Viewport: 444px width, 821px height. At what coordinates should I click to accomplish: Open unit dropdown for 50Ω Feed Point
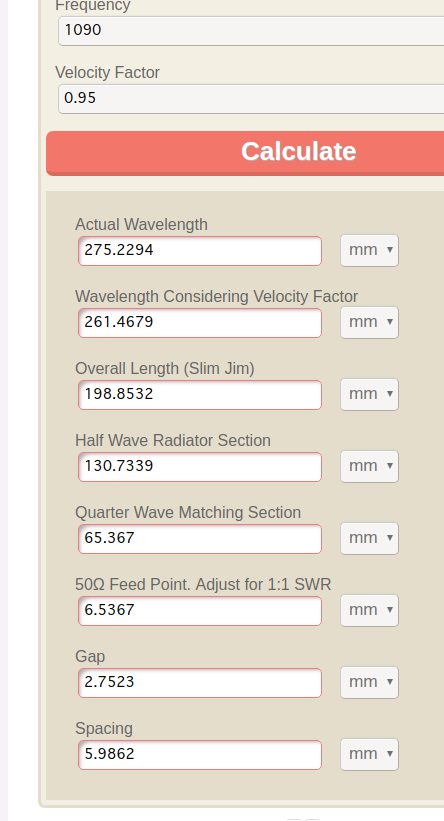[x=370, y=611]
